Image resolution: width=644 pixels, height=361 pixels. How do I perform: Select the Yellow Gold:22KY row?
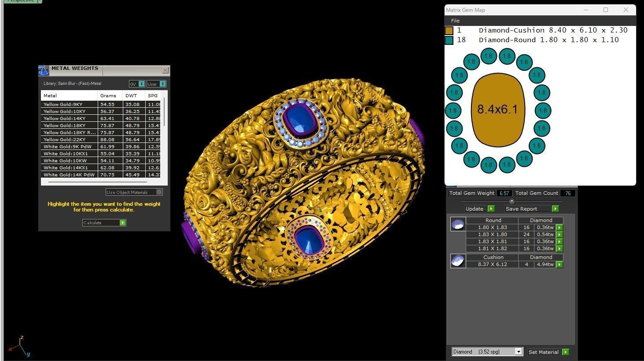(x=101, y=139)
